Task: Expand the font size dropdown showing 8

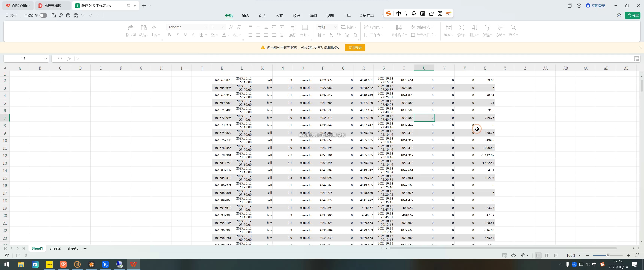Action: pos(223,27)
